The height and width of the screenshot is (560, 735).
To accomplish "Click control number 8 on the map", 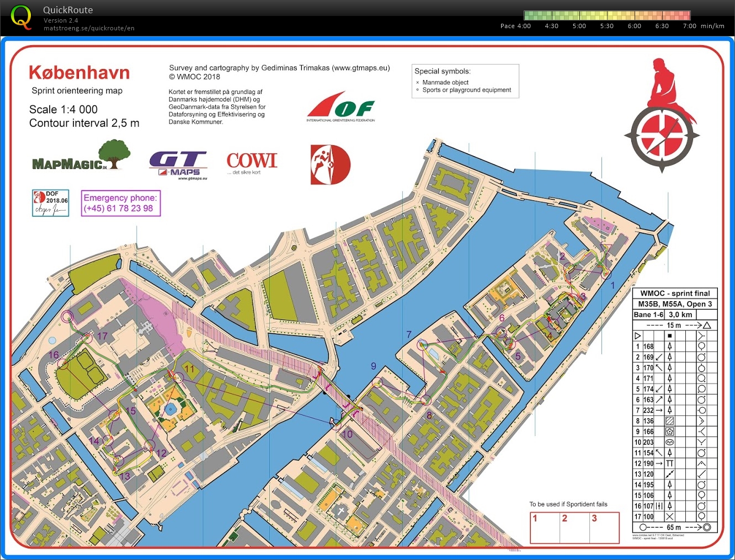I will [x=429, y=415].
